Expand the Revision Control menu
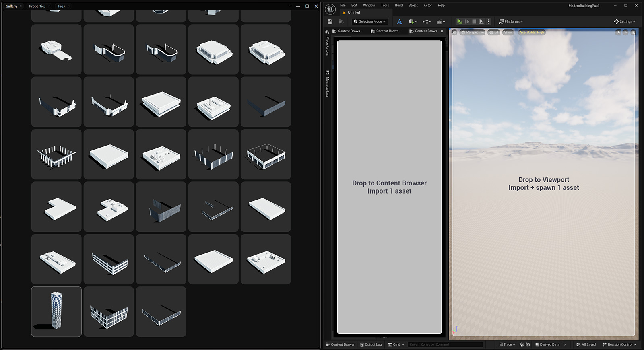 click(x=619, y=344)
